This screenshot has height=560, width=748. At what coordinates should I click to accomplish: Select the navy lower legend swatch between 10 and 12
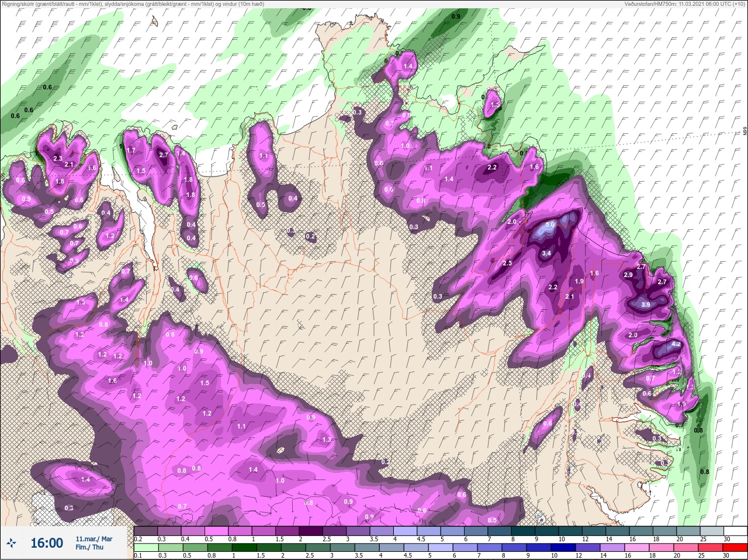564,548
